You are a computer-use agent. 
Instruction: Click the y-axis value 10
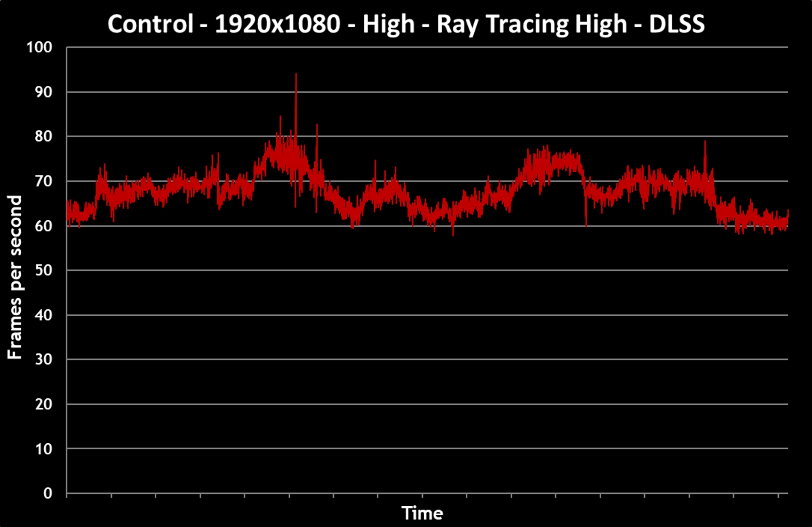click(43, 449)
